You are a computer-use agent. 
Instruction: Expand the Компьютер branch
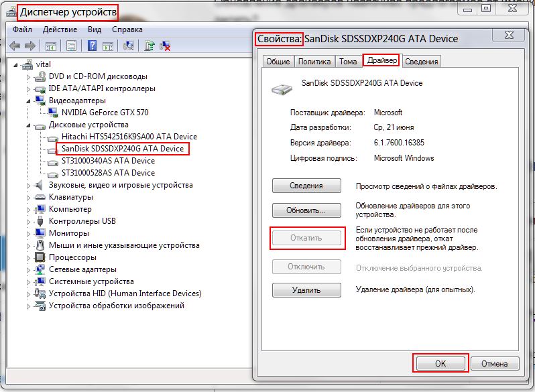[x=28, y=210]
